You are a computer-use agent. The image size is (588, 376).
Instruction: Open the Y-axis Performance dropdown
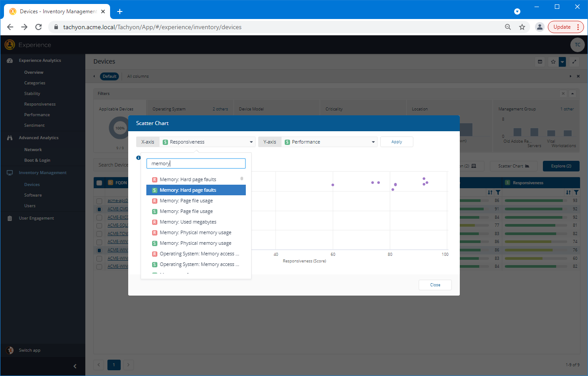(x=329, y=142)
